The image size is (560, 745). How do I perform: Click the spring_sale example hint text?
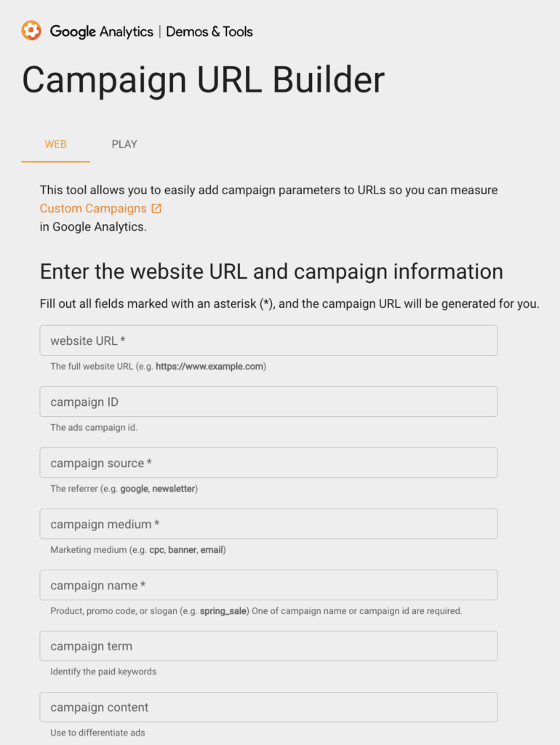223,611
